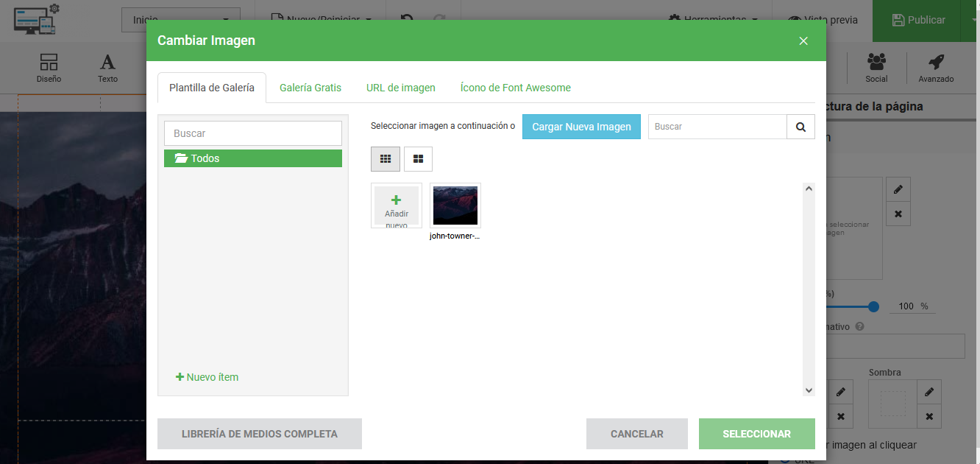
Task: Expand the Publicar options arrow
Action: point(972,20)
